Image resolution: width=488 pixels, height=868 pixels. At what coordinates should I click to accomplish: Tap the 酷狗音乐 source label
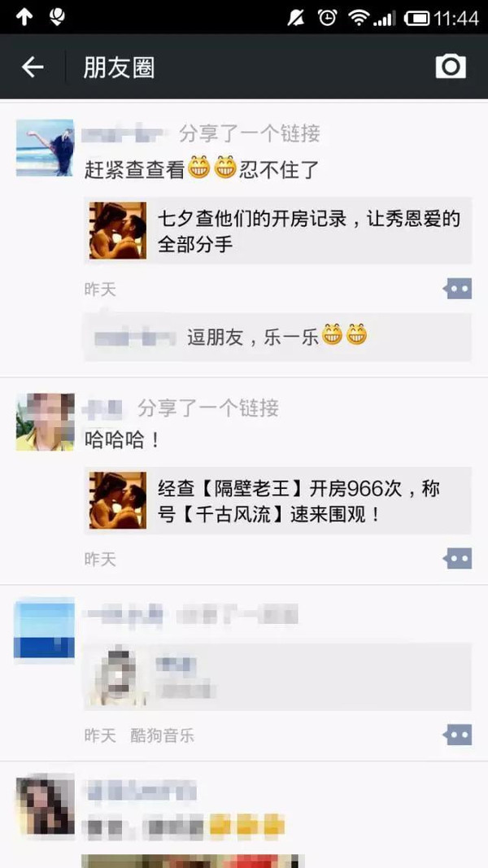162,735
